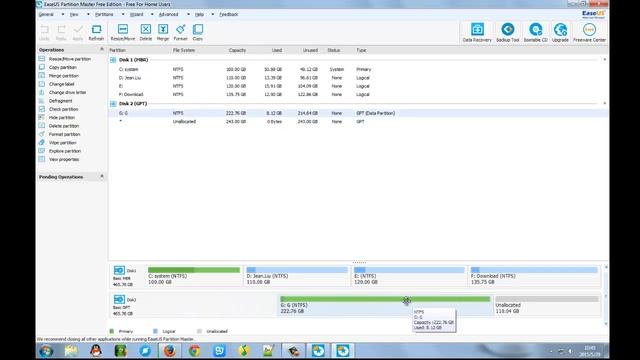Click the Feedback link in menu bar
The image size is (640, 360).
coord(229,14)
